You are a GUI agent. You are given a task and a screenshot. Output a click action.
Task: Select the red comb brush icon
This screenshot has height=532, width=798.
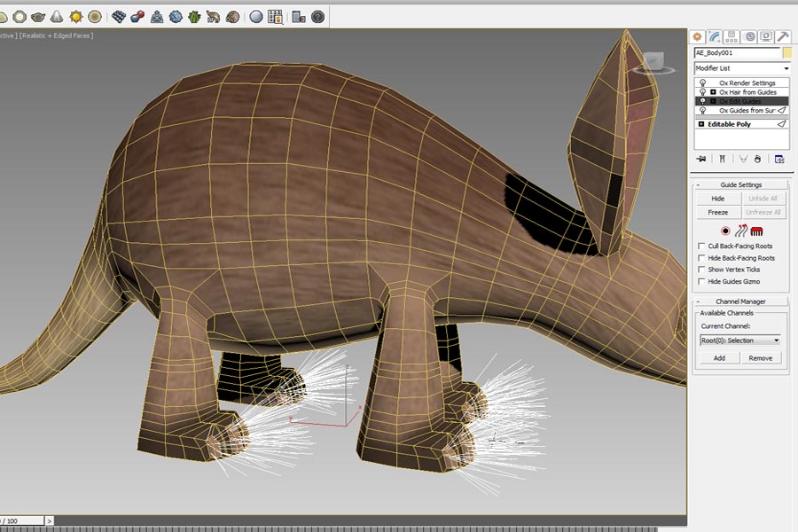(757, 231)
